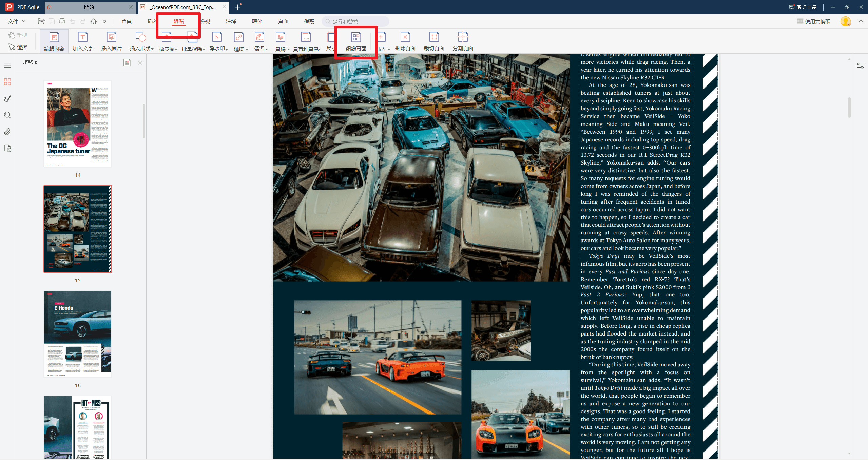Viewport: 868px width, 460px height.
Task: Click the 刪除頁面 delete page tool
Action: 405,41
